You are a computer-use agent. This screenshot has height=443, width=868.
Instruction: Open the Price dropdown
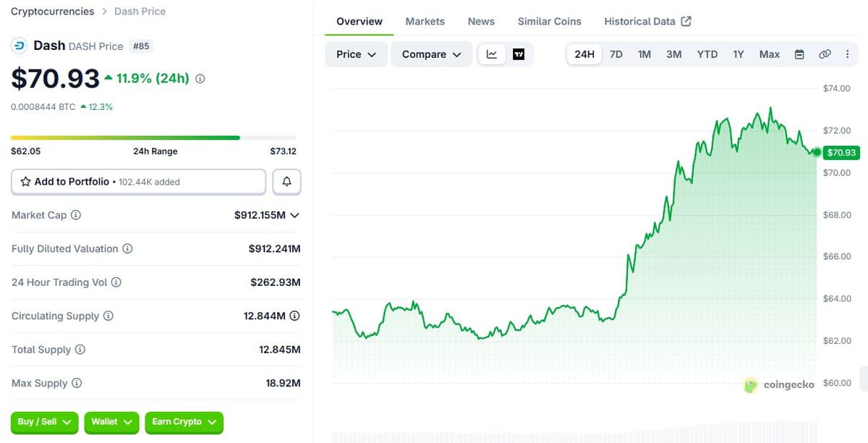pos(356,54)
